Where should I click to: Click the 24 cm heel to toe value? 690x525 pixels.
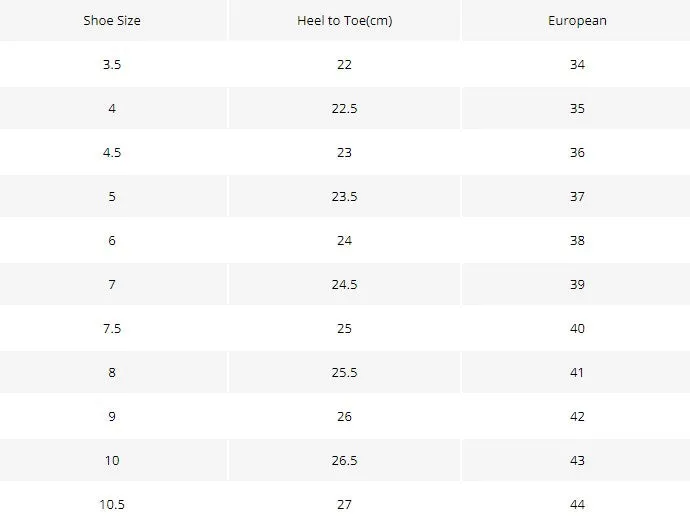345,240
